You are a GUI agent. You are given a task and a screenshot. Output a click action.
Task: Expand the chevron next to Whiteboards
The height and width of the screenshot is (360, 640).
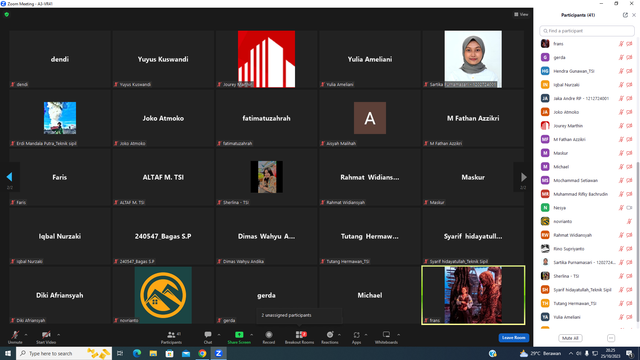[x=398, y=335]
